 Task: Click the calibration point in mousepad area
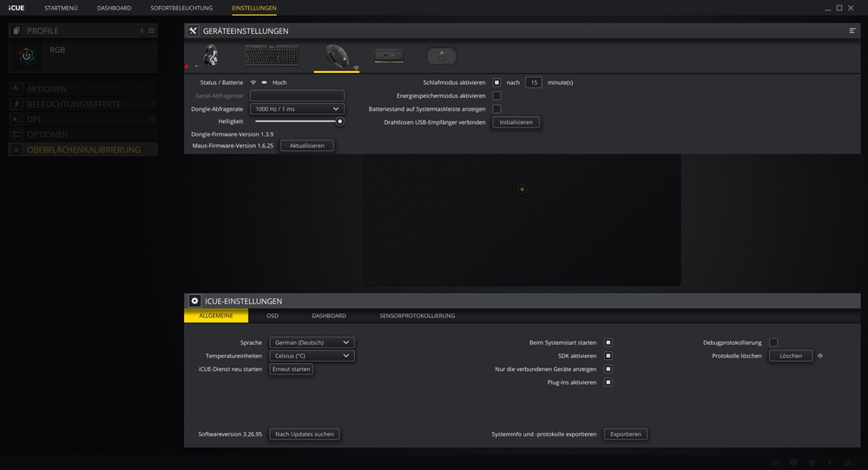pyautogui.click(x=522, y=190)
